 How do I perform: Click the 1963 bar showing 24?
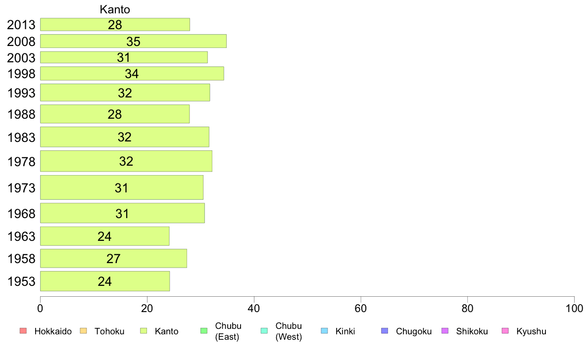(104, 236)
